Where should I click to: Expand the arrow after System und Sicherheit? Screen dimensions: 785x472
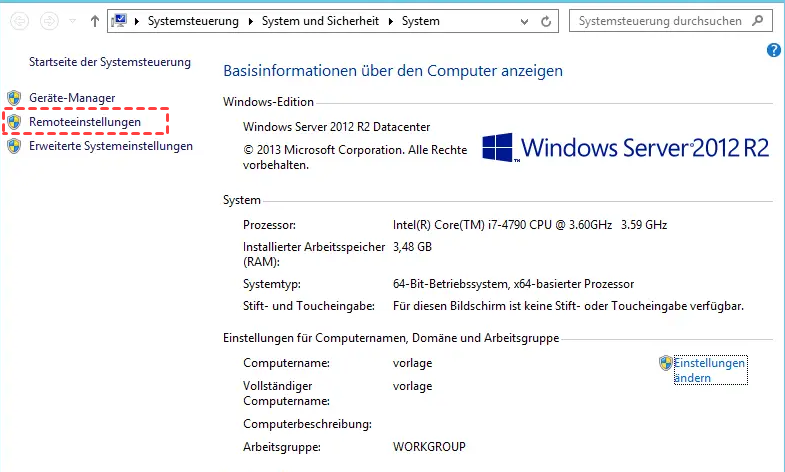[x=390, y=21]
